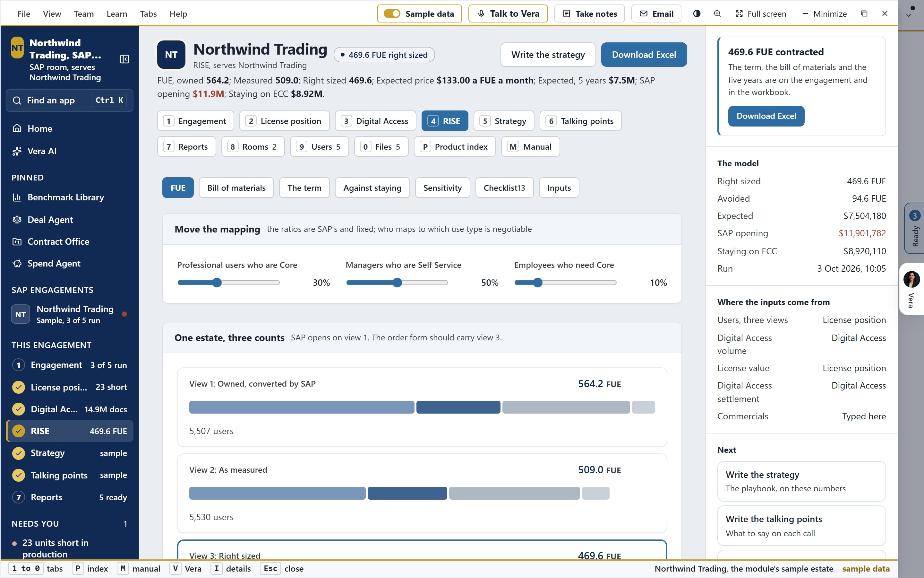Select the Strategy step in sidebar
Viewport: 924px width, 578px height.
70,453
